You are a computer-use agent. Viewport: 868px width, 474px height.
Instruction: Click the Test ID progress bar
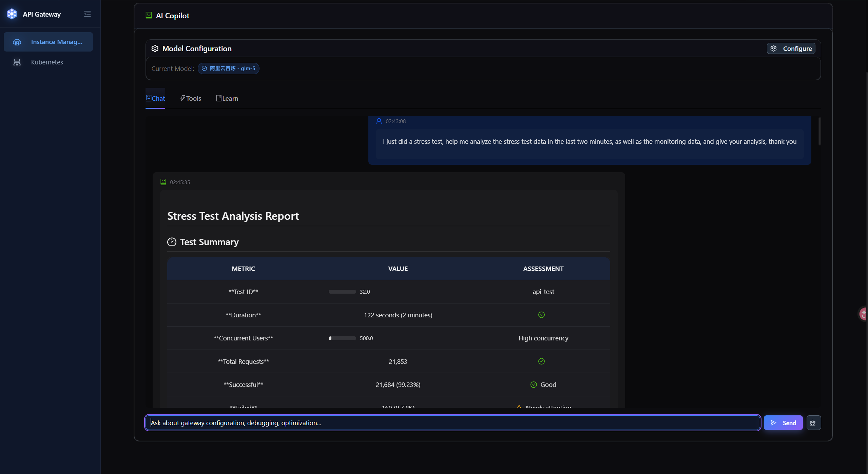[x=342, y=292]
